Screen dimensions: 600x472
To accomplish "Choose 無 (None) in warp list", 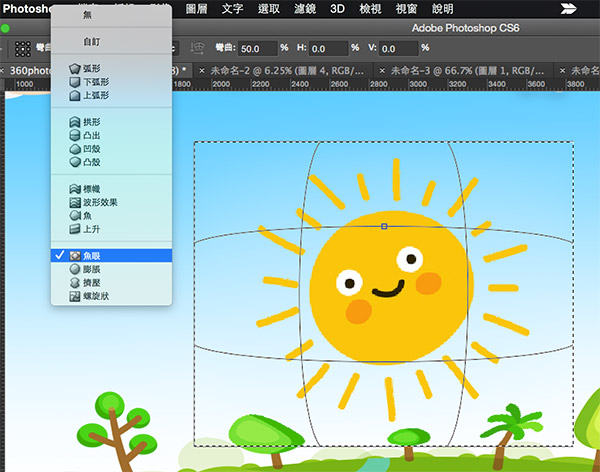I will (x=87, y=15).
